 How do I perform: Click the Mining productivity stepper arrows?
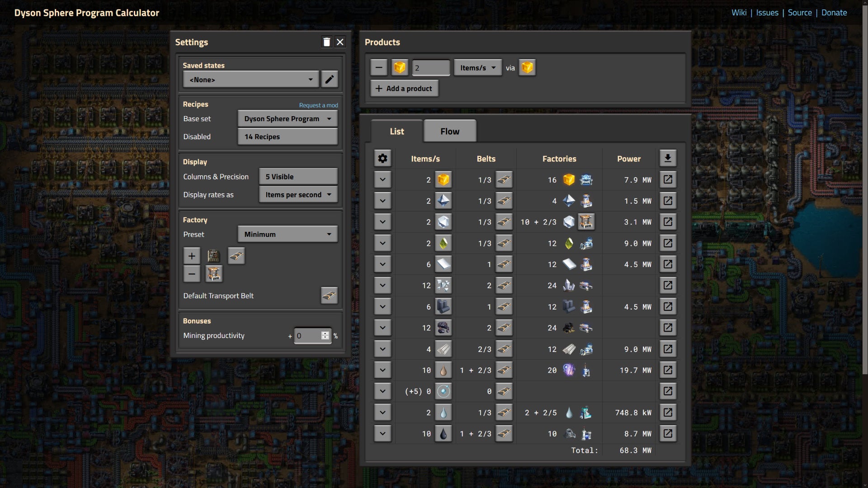325,335
